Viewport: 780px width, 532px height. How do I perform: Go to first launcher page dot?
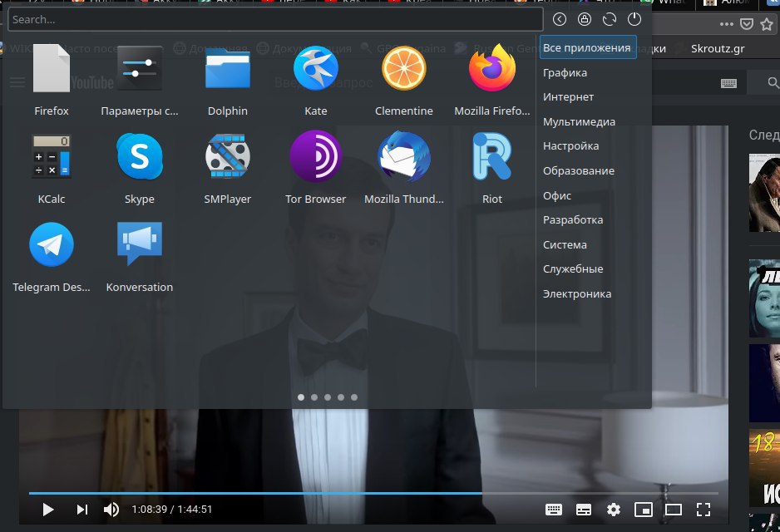point(301,397)
